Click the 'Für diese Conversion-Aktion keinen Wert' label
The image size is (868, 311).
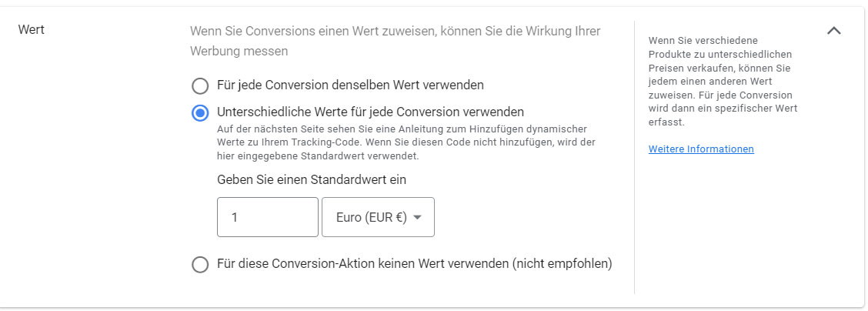pyautogui.click(x=363, y=264)
